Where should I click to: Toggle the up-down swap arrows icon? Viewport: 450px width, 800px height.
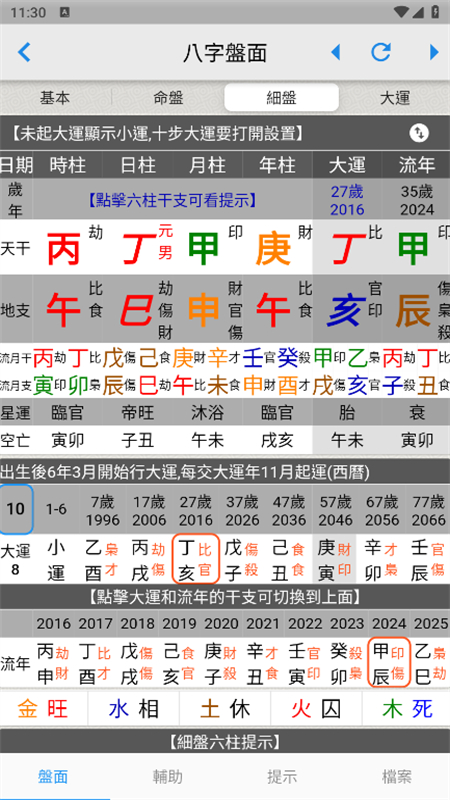click(x=419, y=134)
